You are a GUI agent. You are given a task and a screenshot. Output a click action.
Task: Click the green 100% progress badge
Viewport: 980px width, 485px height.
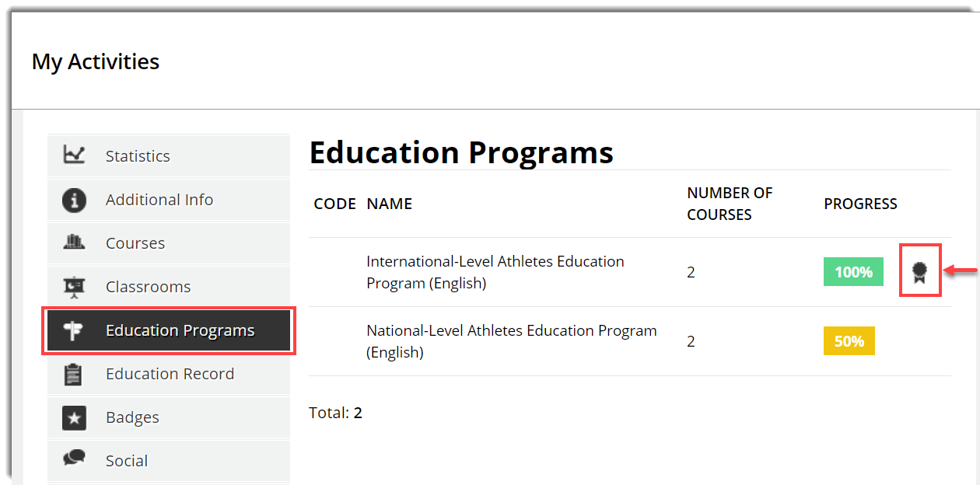click(x=853, y=272)
